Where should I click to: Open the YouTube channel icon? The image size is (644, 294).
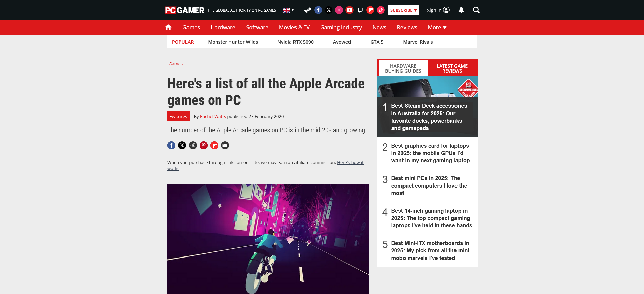click(350, 10)
